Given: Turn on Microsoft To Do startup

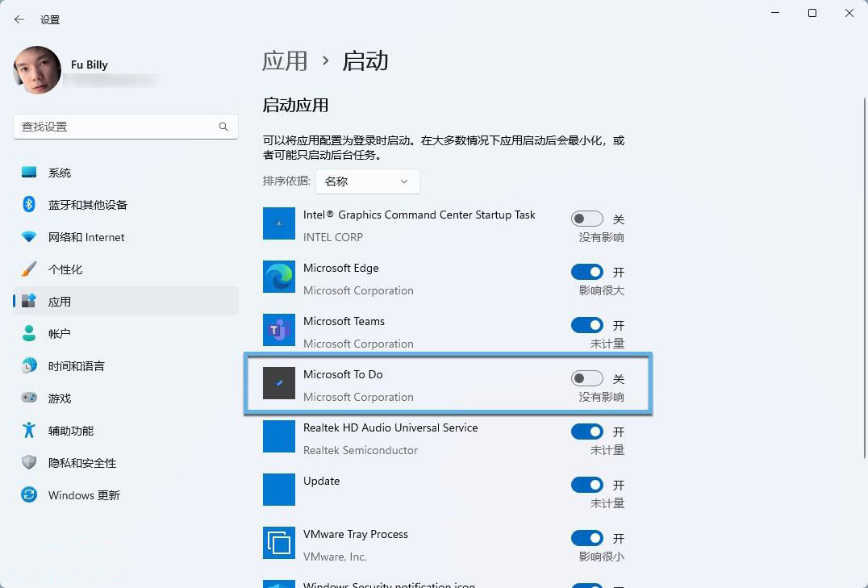Looking at the screenshot, I should [586, 378].
